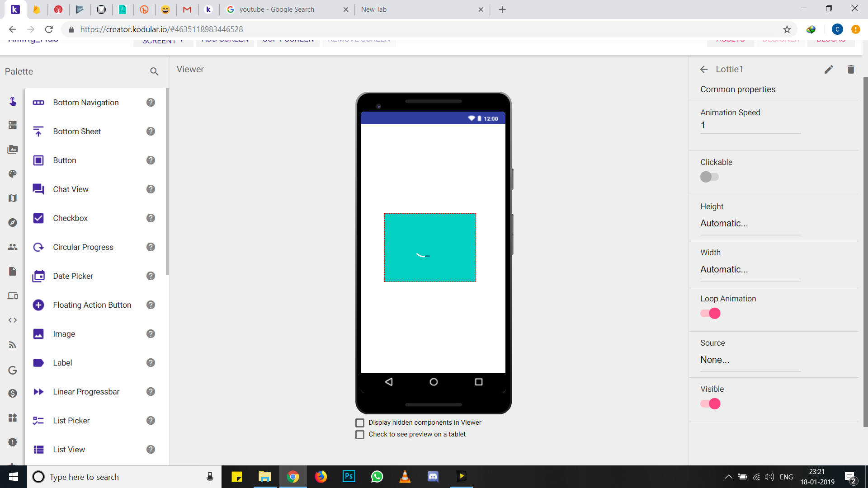The width and height of the screenshot is (868, 488).
Task: Open a new browser tab
Action: (502, 9)
